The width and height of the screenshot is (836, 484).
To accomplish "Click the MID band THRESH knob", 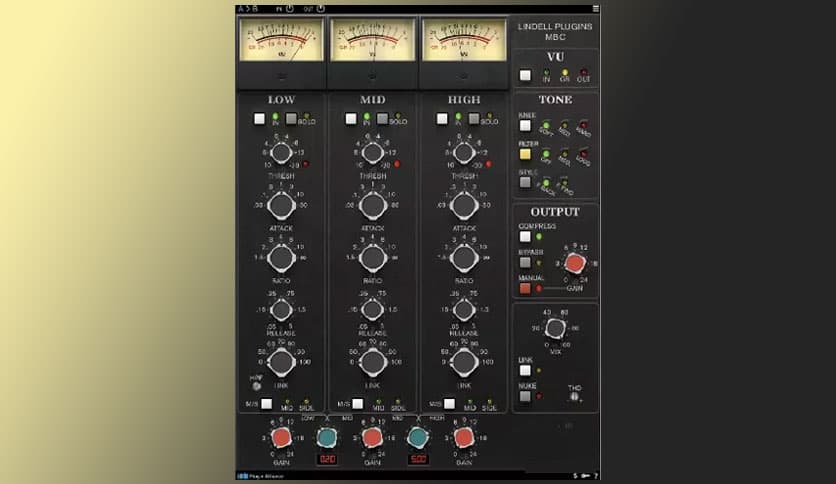I will point(373,153).
